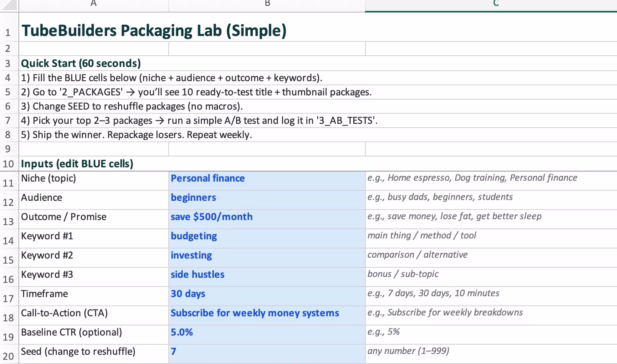
Task: Click the Select All corner triangle
Action: coord(9,5)
